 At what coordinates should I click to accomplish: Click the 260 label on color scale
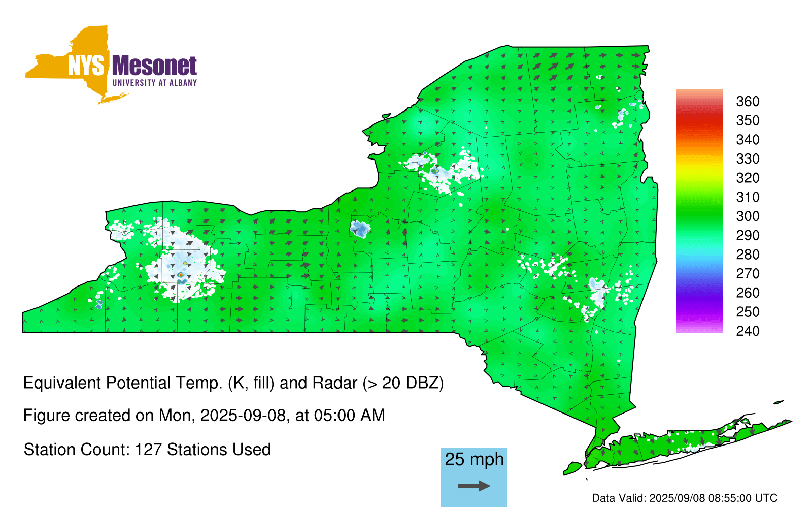pos(748,293)
